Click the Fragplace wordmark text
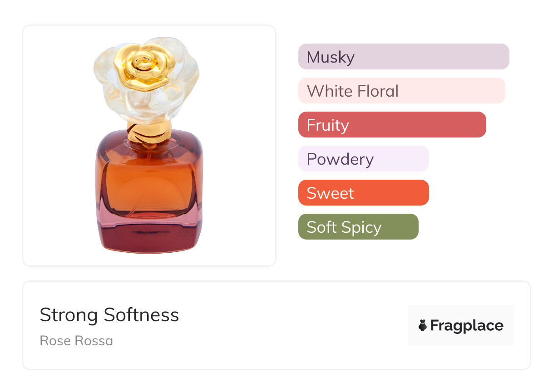 pos(467,325)
